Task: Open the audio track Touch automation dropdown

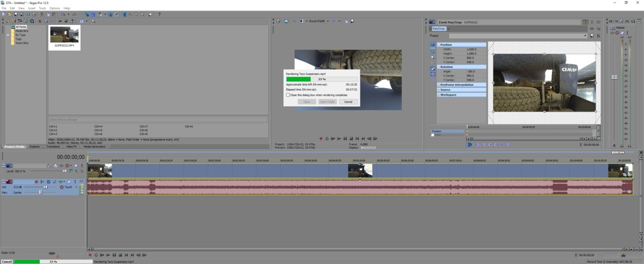Action: click(76, 187)
